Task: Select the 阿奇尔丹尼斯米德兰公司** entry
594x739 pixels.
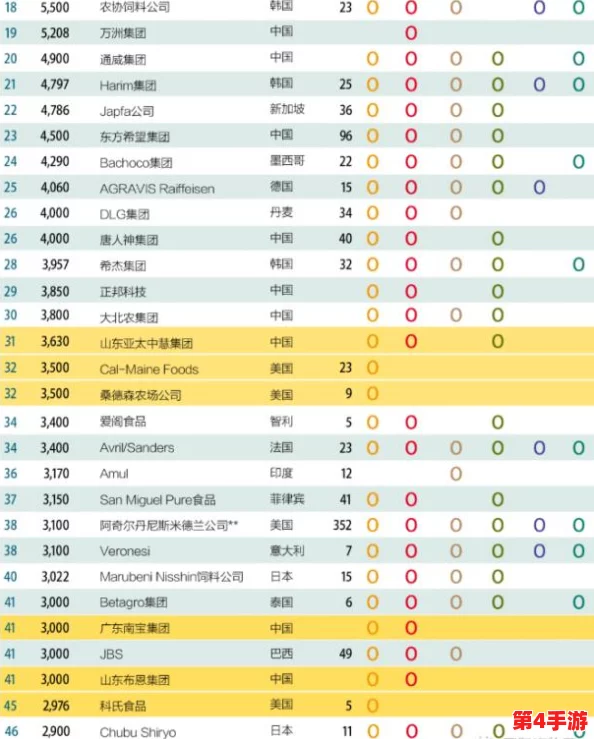Action: (x=169, y=525)
